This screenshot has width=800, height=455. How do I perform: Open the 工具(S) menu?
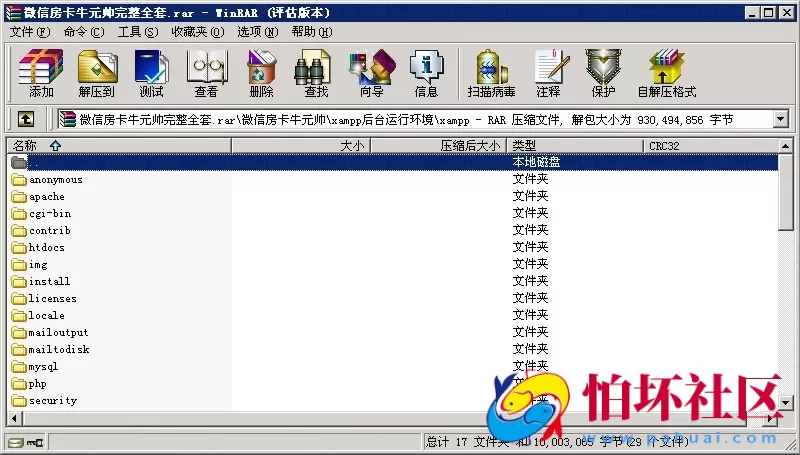click(138, 32)
